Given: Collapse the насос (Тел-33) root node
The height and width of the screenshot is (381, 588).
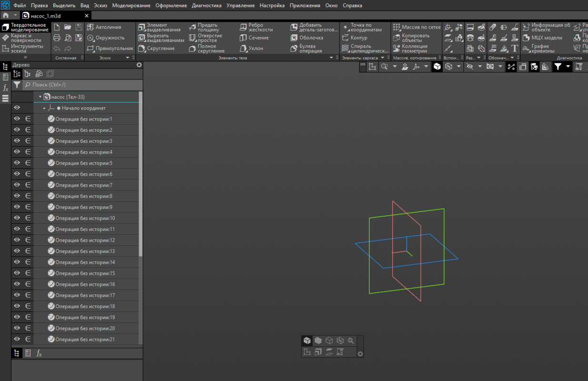Looking at the screenshot, I should pyautogui.click(x=40, y=97).
